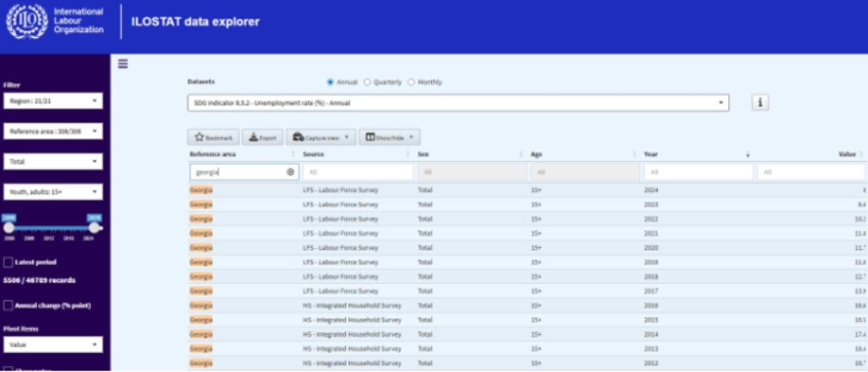Open the Reference area column options handle
Image resolution: width=868 pixels, height=372 pixels.
[293, 154]
